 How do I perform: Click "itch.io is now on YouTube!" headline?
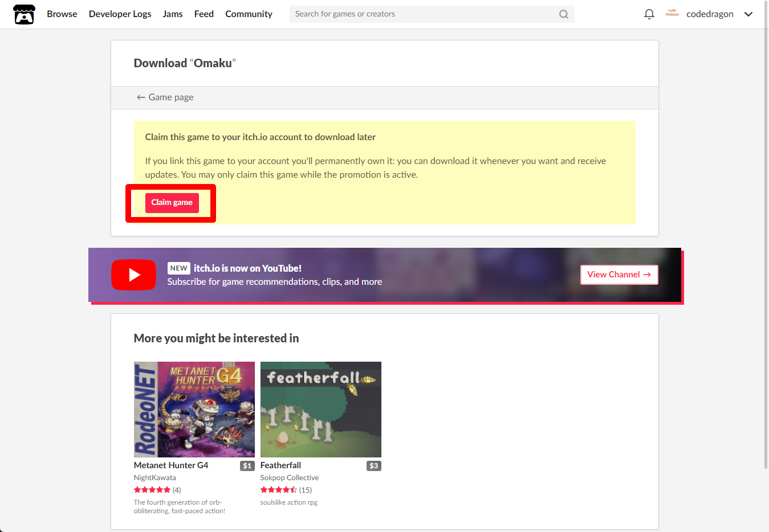tap(247, 268)
